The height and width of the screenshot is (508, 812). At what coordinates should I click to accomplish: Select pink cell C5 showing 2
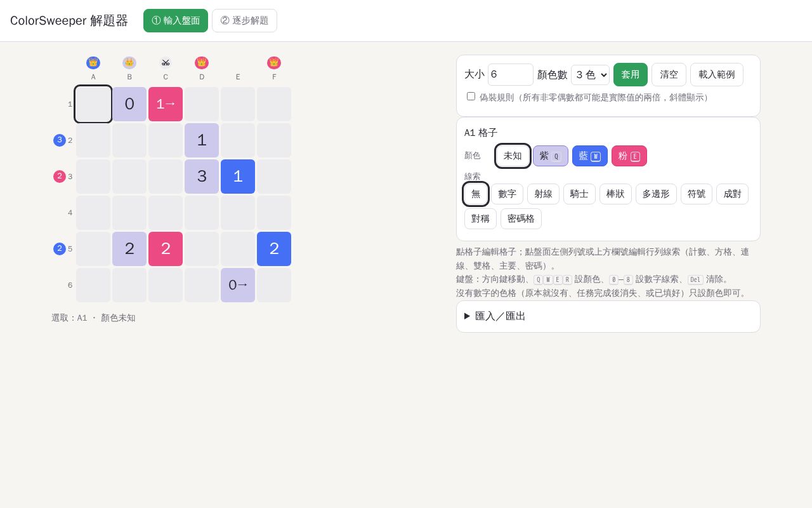(x=166, y=249)
